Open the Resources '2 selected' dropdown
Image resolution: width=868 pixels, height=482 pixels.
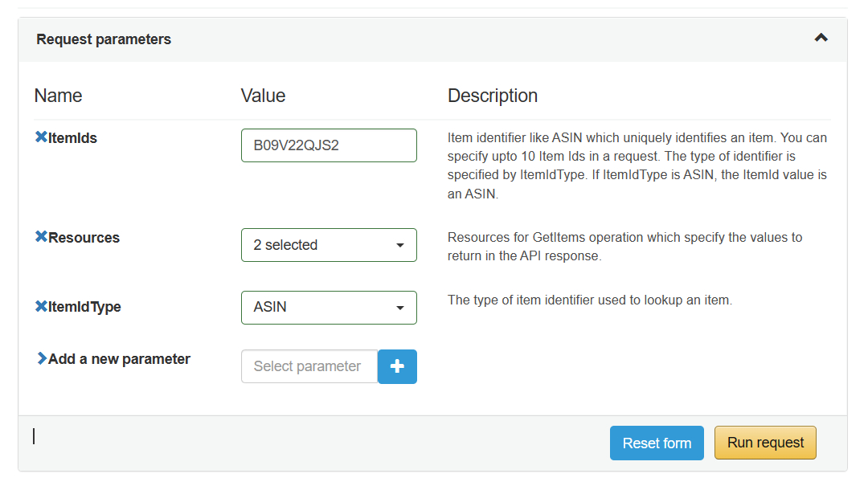tap(329, 245)
